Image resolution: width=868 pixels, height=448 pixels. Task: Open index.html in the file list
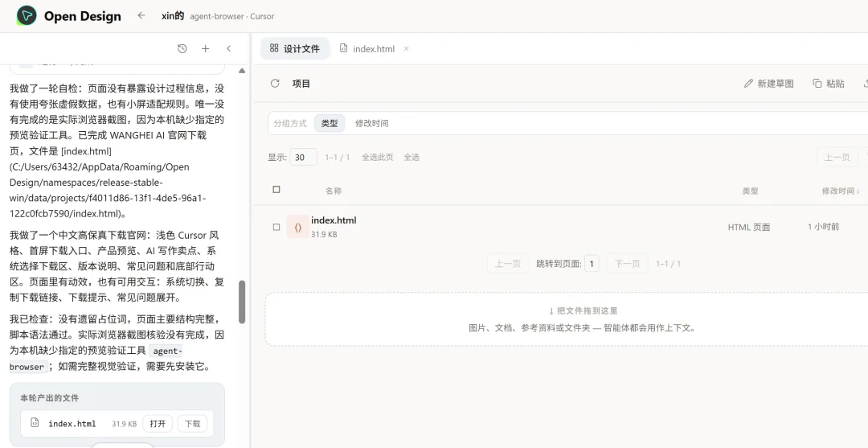click(x=334, y=220)
